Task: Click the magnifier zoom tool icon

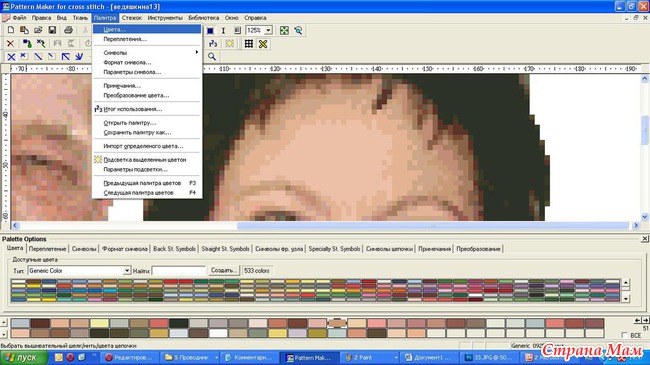Action: pos(212,56)
